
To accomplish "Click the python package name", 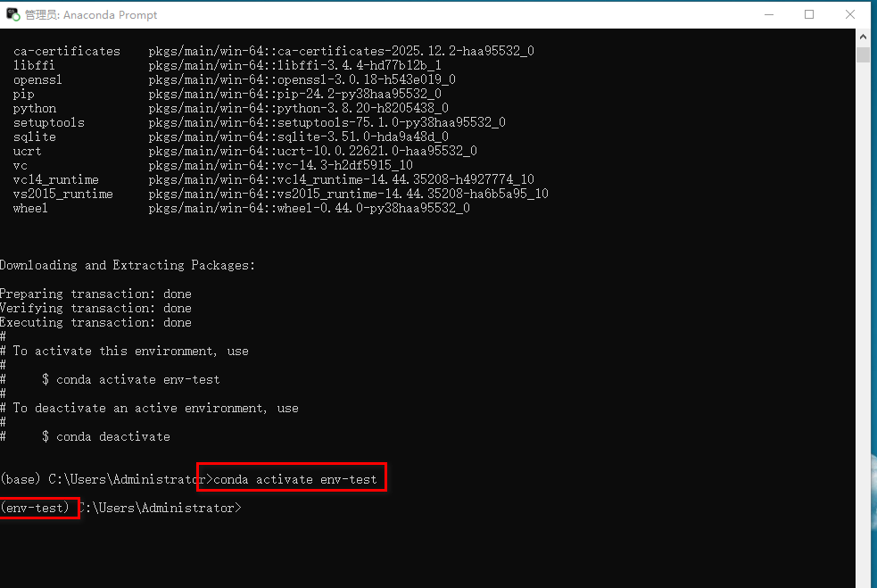I will pyautogui.click(x=35, y=109).
